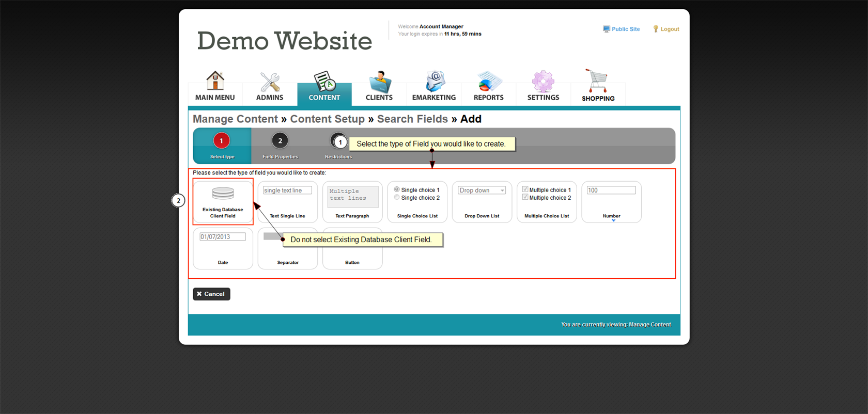Select the Existing Database Client Field icon
Viewport: 868px width, 414px height.
click(223, 194)
